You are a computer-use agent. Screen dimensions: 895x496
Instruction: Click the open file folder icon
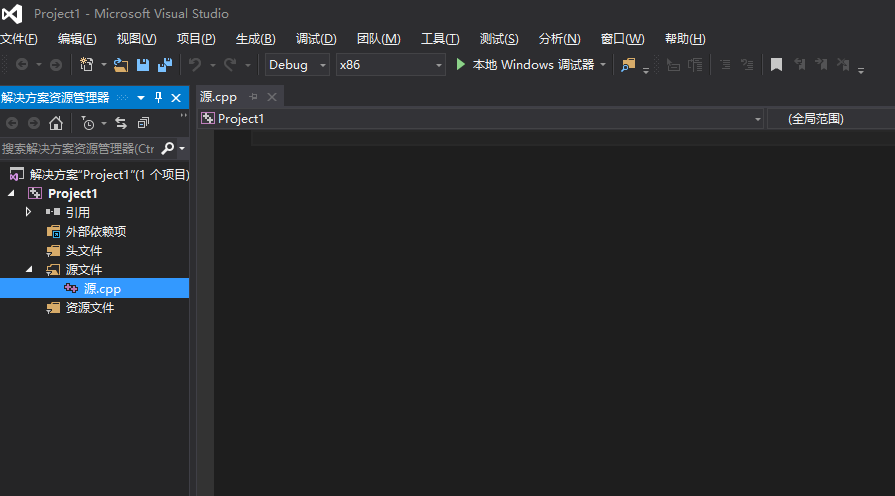[x=120, y=64]
